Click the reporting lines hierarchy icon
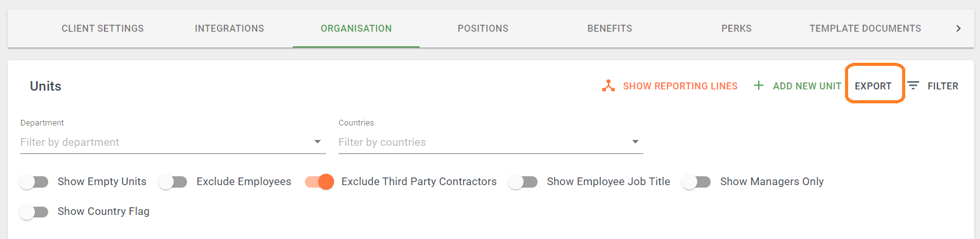This screenshot has height=239, width=980. (x=609, y=86)
